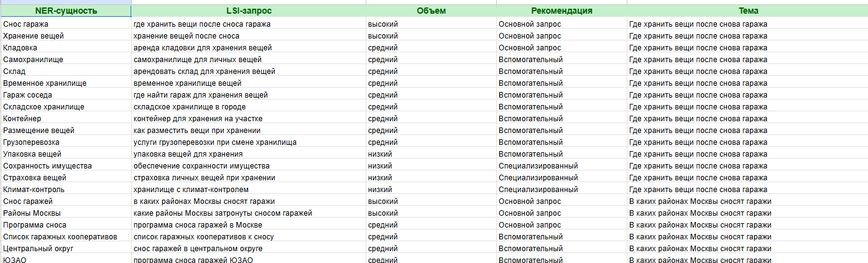Click the Объем column header
Screen dimensions: 868x263
pos(430,11)
